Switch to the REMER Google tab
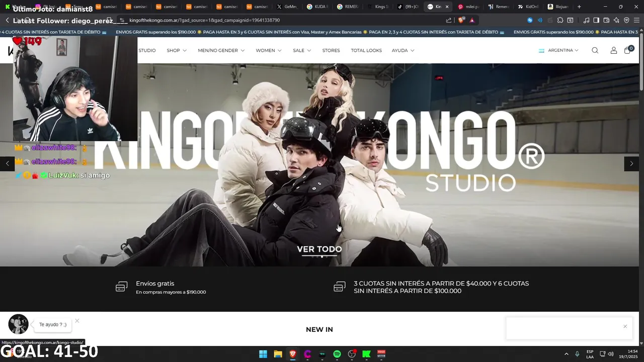 (347, 7)
